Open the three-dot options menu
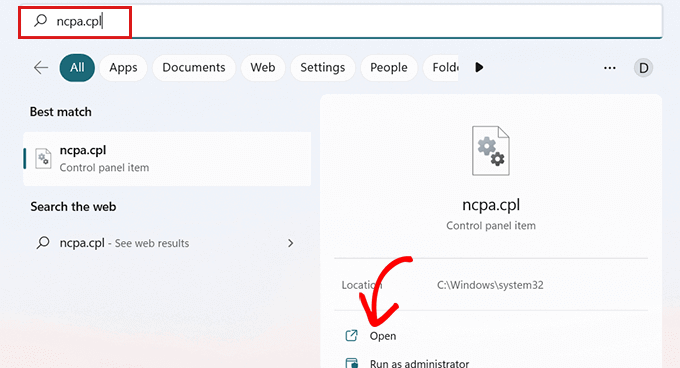This screenshot has height=368, width=680. pyautogui.click(x=610, y=68)
